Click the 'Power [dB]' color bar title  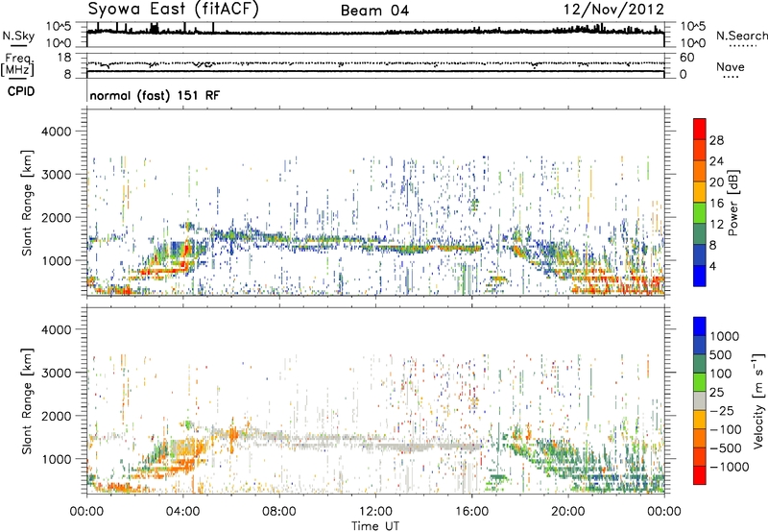pyautogui.click(x=732, y=203)
